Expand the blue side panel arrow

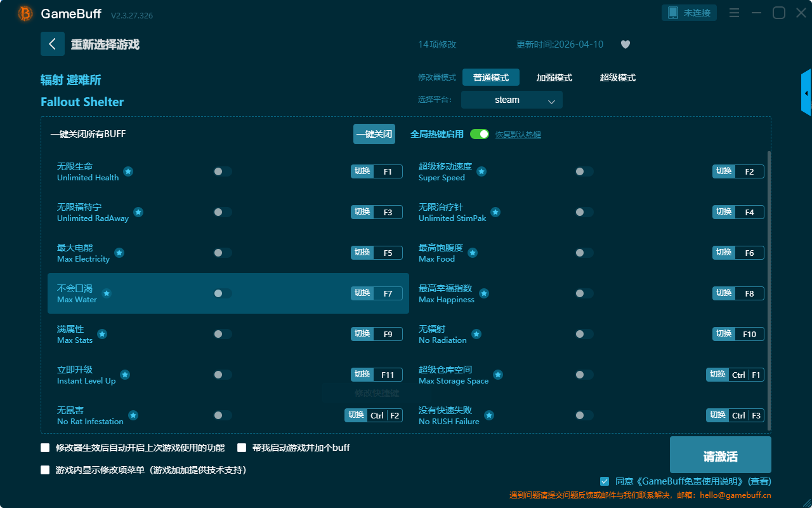click(806, 93)
